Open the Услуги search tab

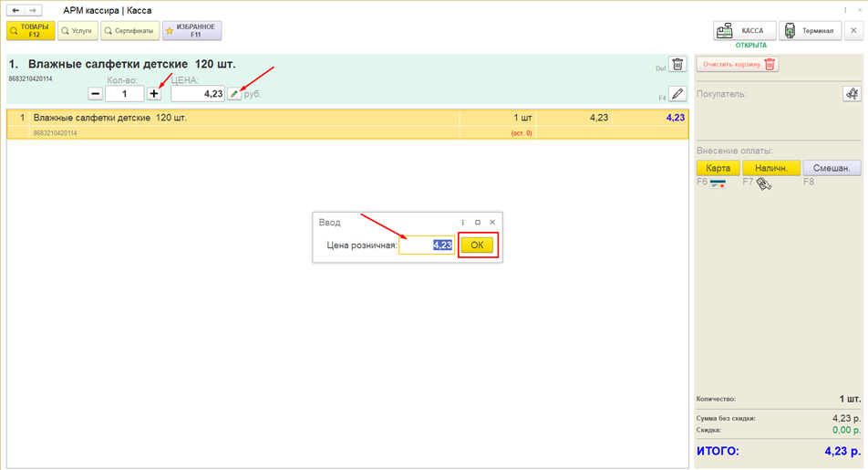(77, 30)
